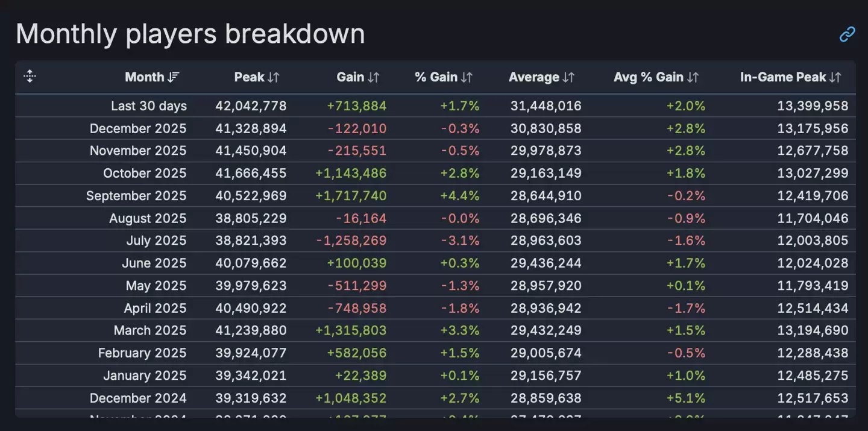Sort by Average using its arrow icon

pyautogui.click(x=568, y=77)
